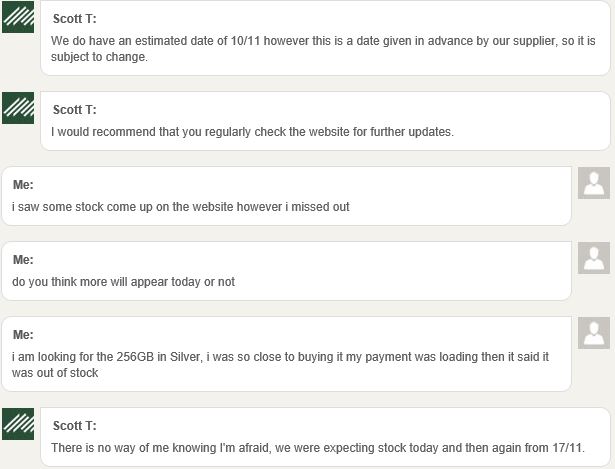Click Scott T's avatar beside the website recommendation
This screenshot has height=469, width=615.
click(18, 108)
